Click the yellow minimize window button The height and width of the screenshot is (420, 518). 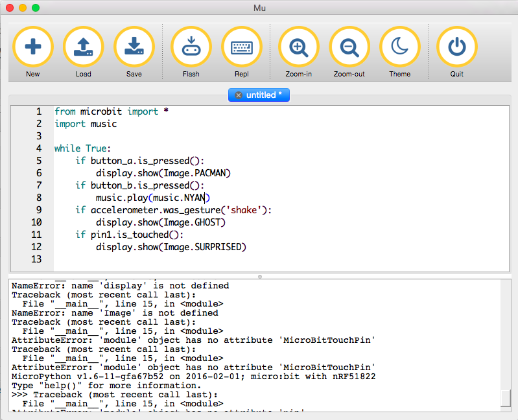[23, 8]
